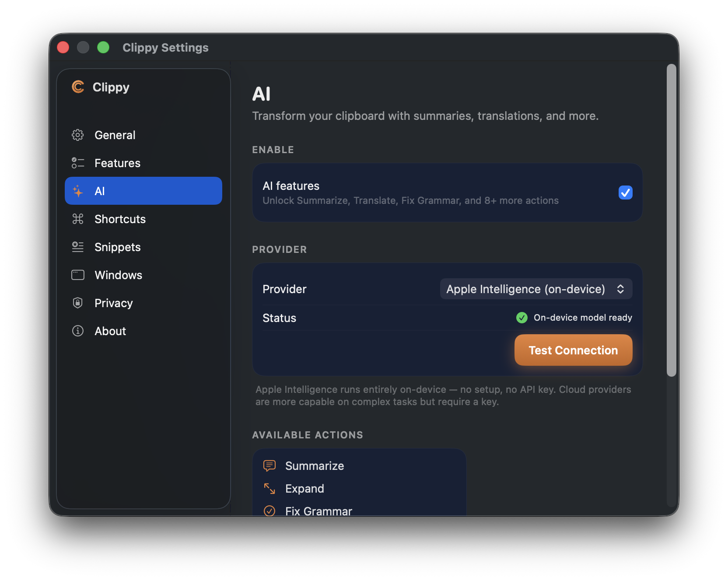Select the AI sidebar item
This screenshot has height=581, width=728.
(143, 191)
